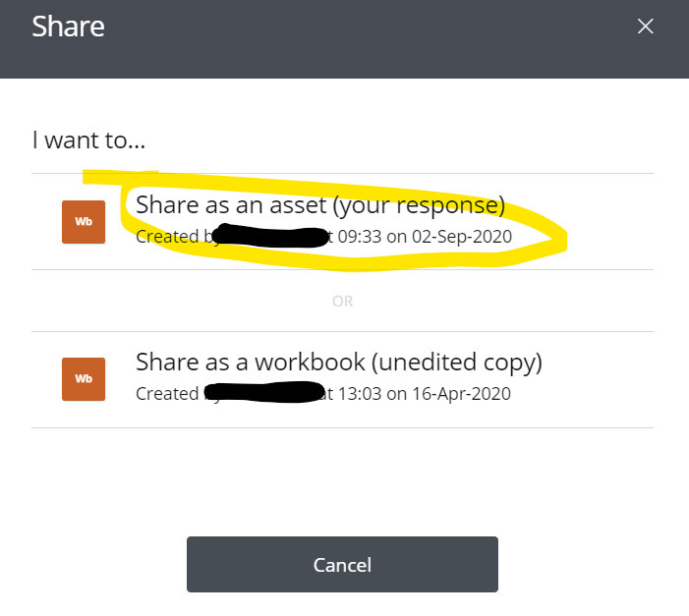Click the orange Wb icon beside asset option
This screenshot has height=616, width=689.
pos(84,222)
